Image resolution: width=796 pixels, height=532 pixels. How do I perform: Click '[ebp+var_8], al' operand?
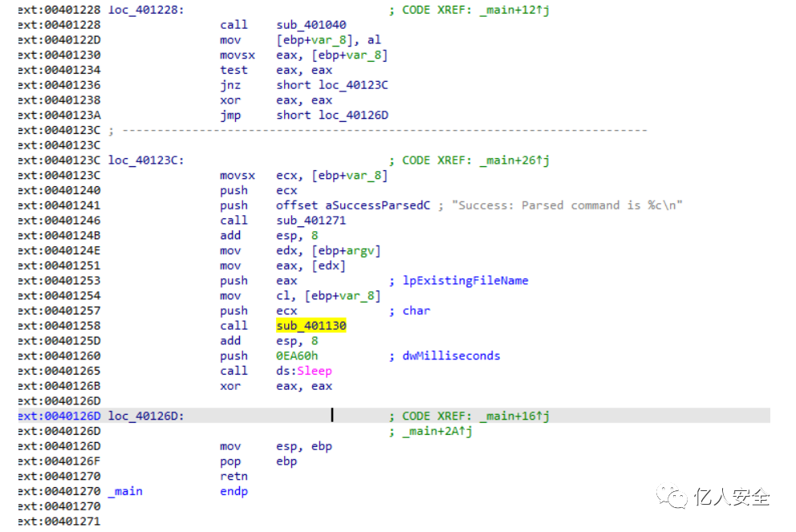328,39
